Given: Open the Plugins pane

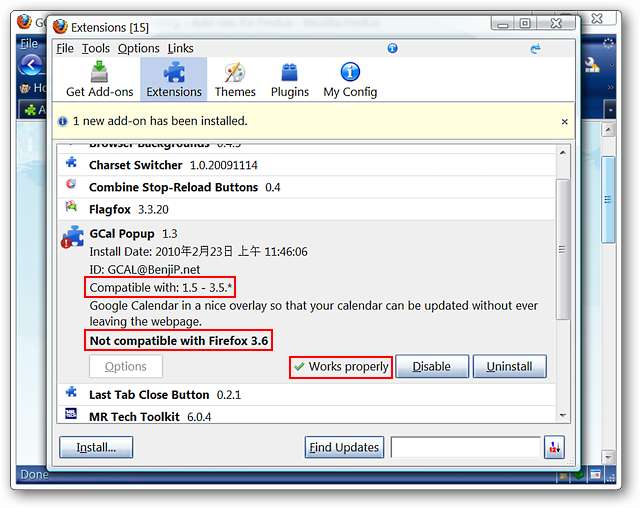Looking at the screenshot, I should pos(290,80).
